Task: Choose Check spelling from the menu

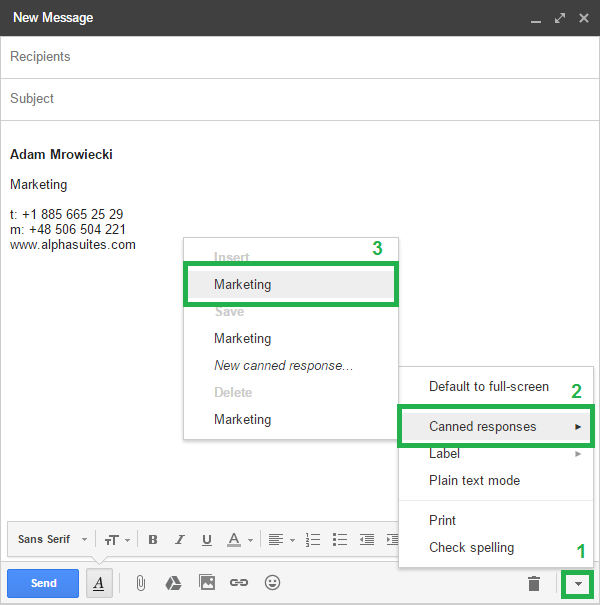Action: (x=496, y=548)
